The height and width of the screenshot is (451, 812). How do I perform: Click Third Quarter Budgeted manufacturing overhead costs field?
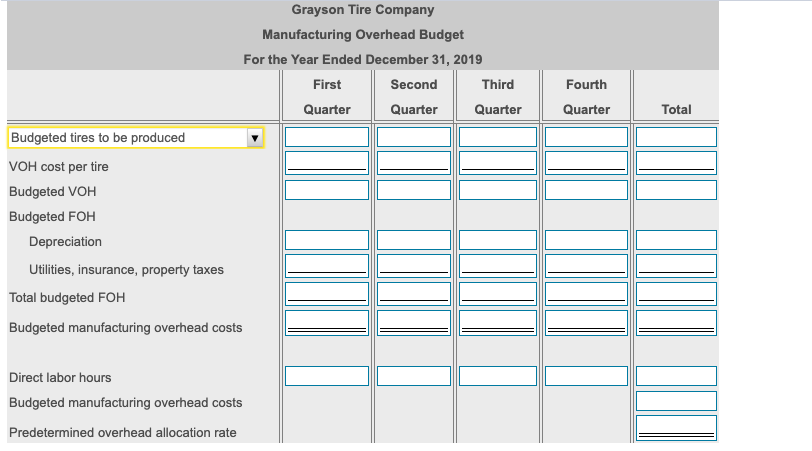tap(498, 323)
